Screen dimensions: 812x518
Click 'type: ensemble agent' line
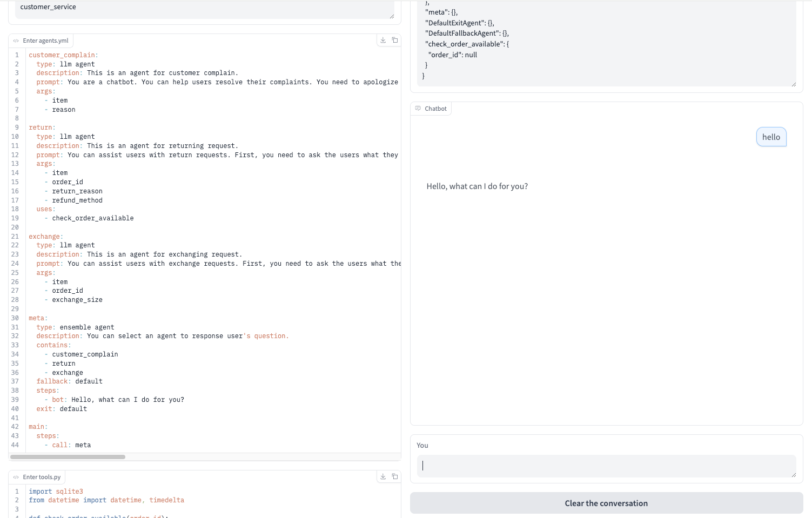[75, 327]
